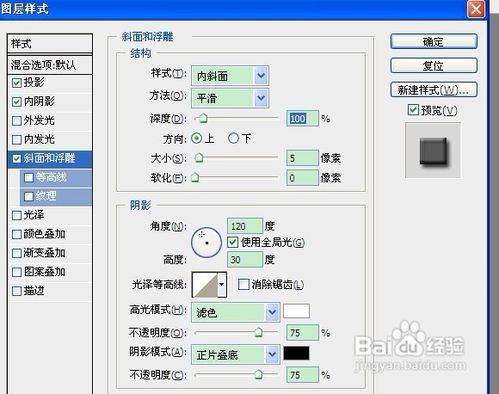This screenshot has height=394, width=499.
Task: Enable the 图案叠加 checkbox
Action: [x=17, y=272]
